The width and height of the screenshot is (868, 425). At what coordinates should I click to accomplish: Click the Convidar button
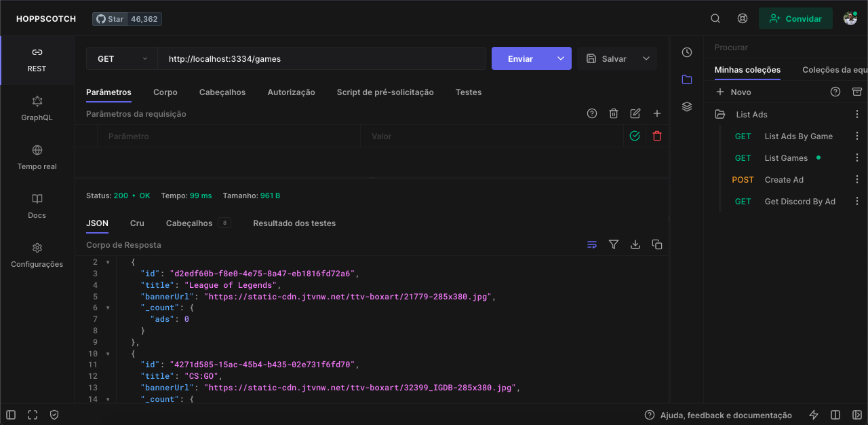click(795, 18)
